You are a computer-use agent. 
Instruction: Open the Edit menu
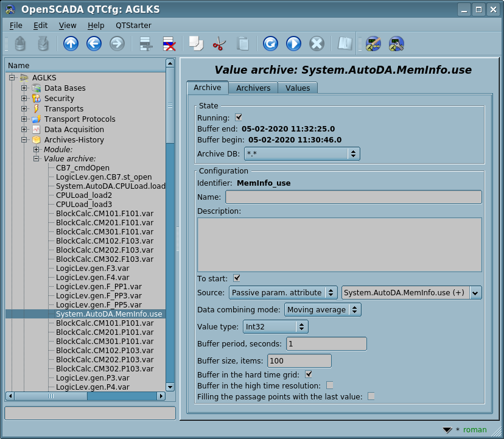(41, 26)
